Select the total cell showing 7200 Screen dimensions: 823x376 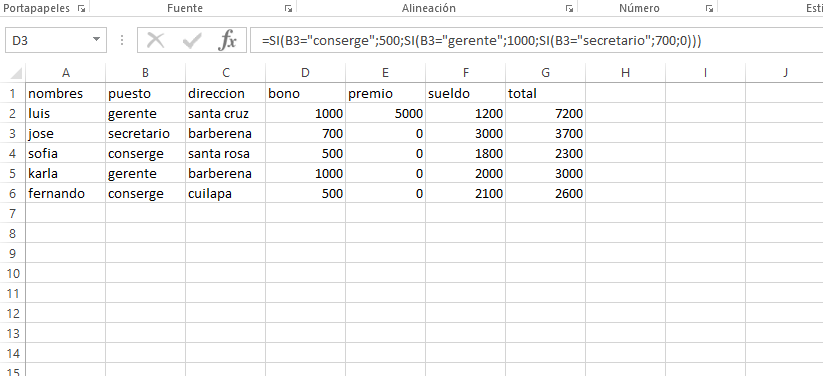(545, 113)
